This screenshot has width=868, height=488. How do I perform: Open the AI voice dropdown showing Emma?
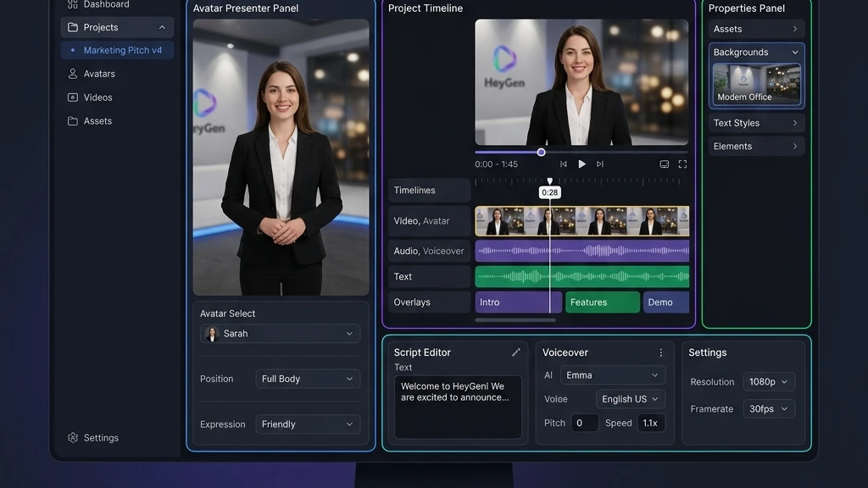coord(613,375)
